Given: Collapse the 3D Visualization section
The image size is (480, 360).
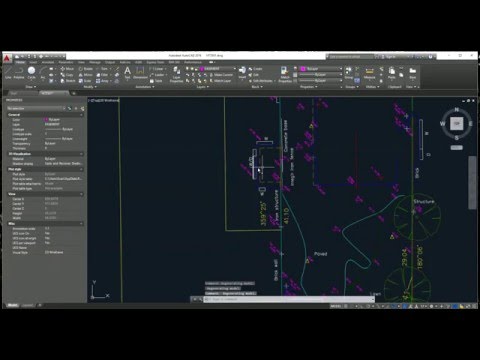Looking at the screenshot, I should 81,154.
